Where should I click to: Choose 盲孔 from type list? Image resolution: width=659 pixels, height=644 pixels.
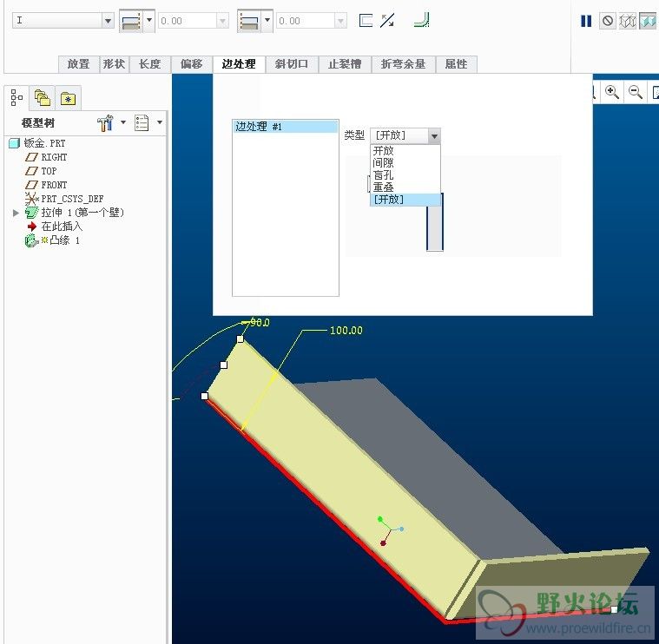click(x=383, y=174)
